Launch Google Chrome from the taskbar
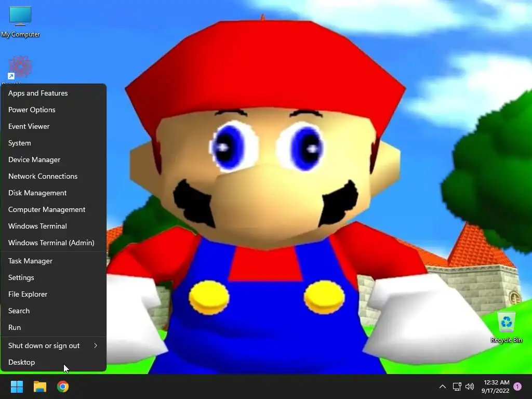The image size is (532, 399). pos(63,387)
